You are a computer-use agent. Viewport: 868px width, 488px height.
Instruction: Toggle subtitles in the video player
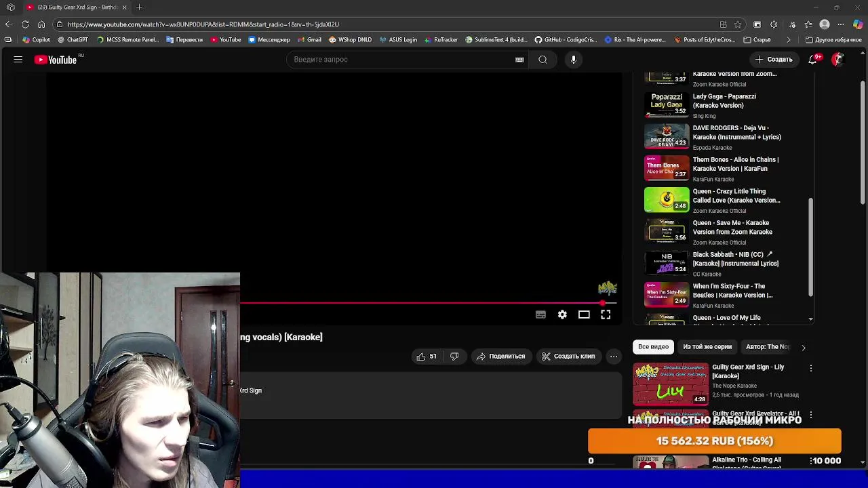[x=540, y=314]
